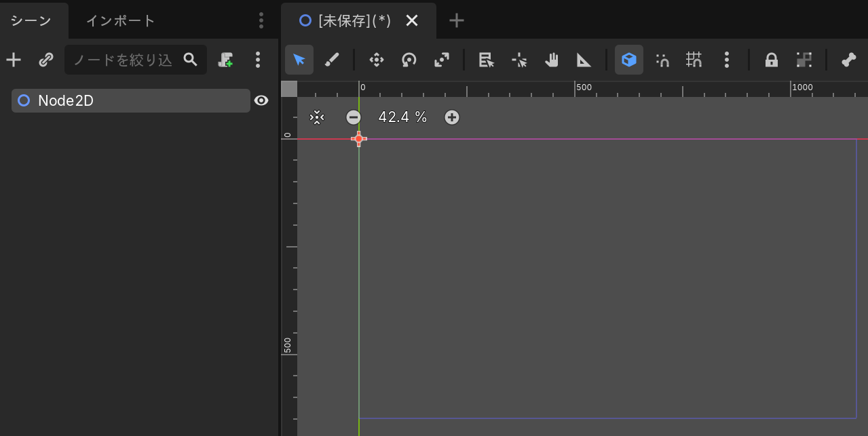
Task: Open scene dock extra options menu
Action: click(x=257, y=60)
